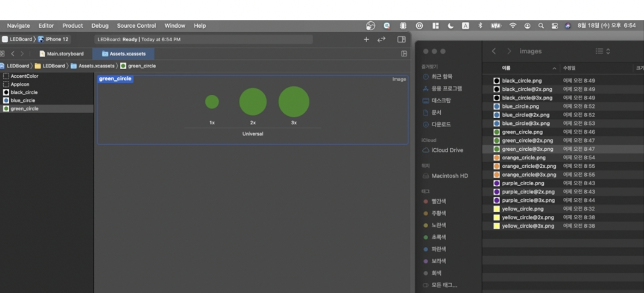The height and width of the screenshot is (293, 644).
Task: Click the Wi-Fi menu bar icon
Action: pyautogui.click(x=513, y=26)
